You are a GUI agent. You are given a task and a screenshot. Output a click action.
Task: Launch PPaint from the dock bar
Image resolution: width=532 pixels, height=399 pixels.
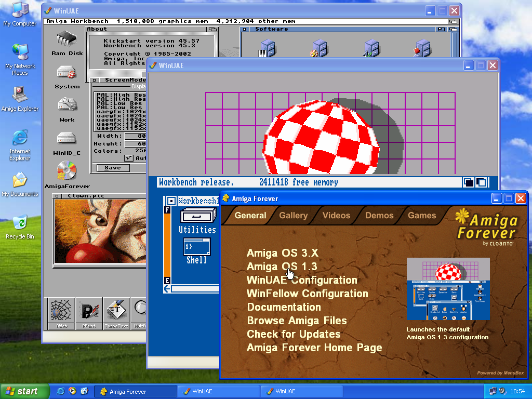pos(89,313)
